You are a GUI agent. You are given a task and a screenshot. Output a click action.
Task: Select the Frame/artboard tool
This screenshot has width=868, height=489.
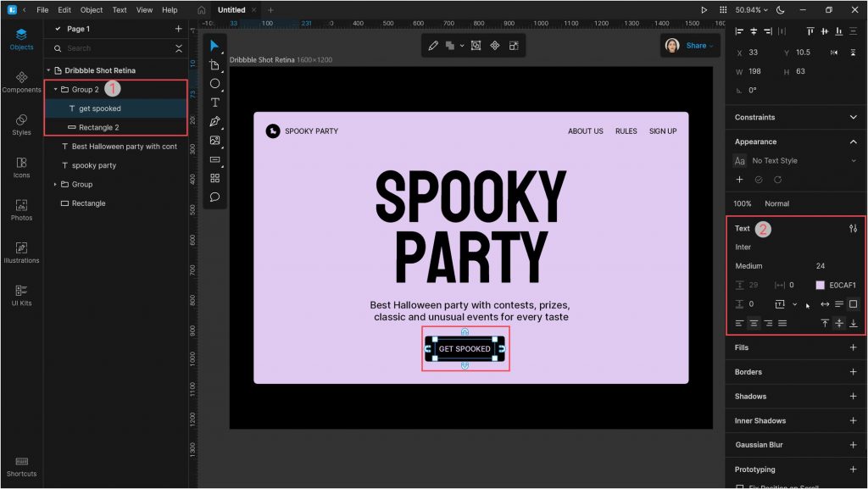(214, 65)
